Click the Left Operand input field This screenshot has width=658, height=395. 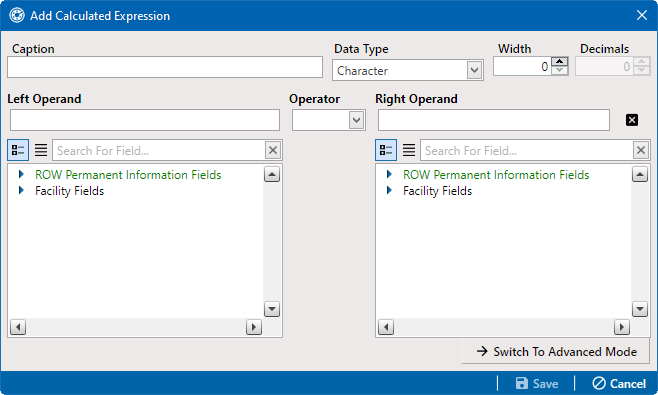[x=145, y=120]
